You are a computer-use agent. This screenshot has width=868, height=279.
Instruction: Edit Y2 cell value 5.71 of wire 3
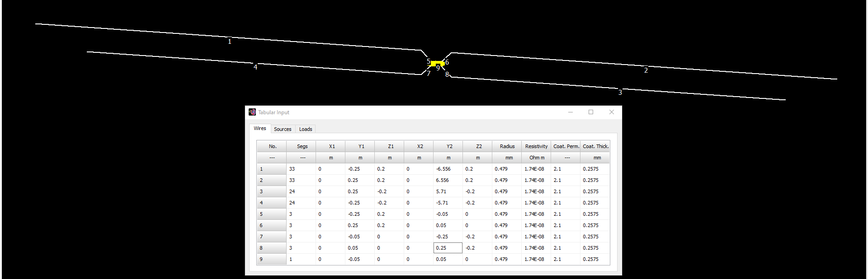coord(448,191)
